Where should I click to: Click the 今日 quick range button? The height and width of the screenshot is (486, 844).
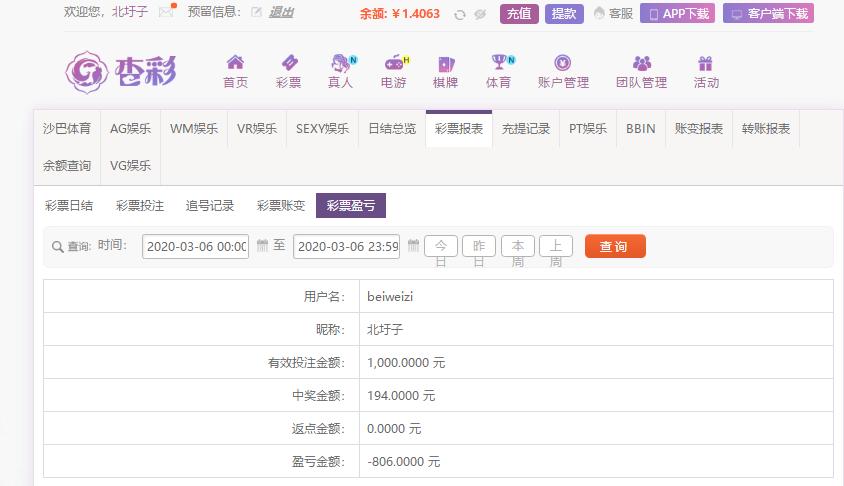pos(441,246)
